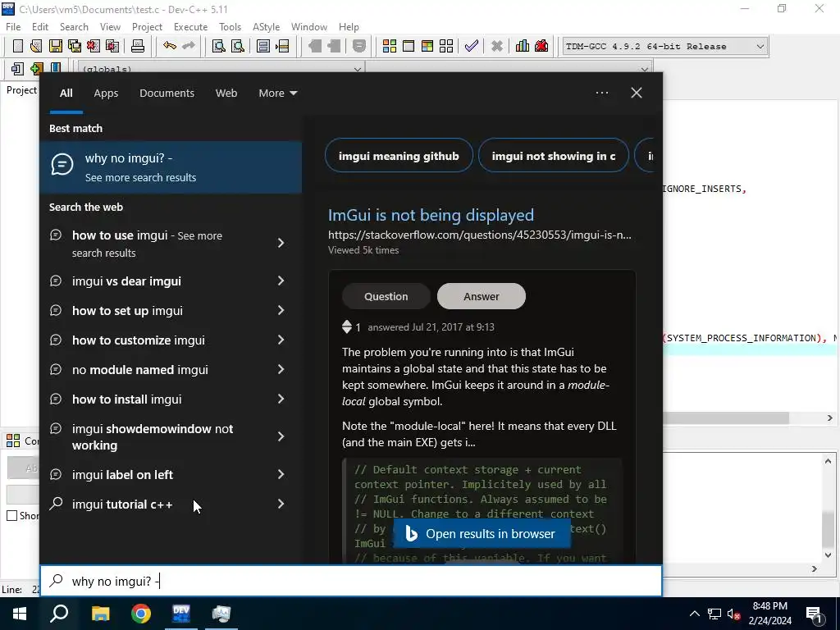840x630 pixels.
Task: Click the Profile analysis bar chart icon
Action: click(x=523, y=46)
